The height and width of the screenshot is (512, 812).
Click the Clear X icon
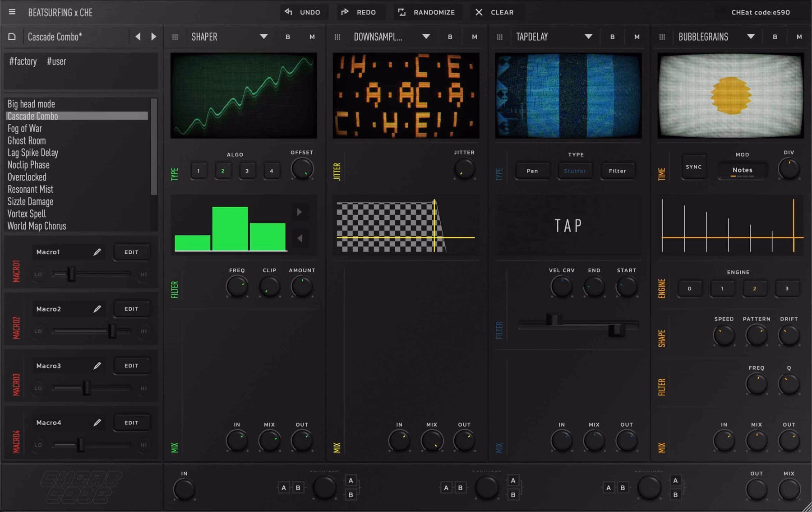click(x=479, y=12)
